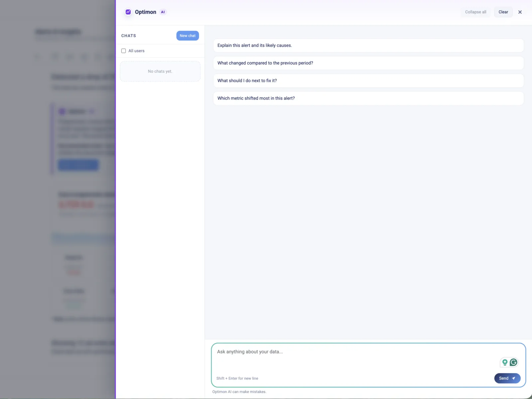Click the green lightbulb extension icon

[x=505, y=362]
